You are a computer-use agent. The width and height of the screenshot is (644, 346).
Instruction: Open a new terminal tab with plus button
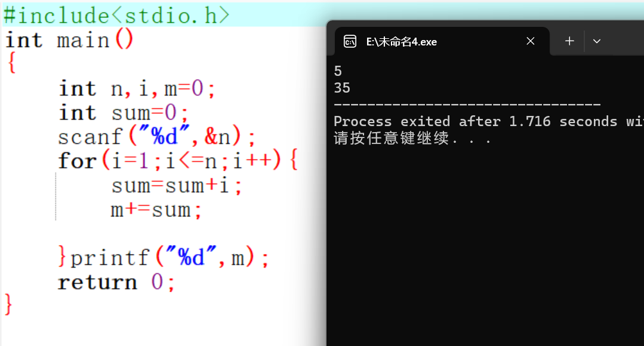coord(569,41)
